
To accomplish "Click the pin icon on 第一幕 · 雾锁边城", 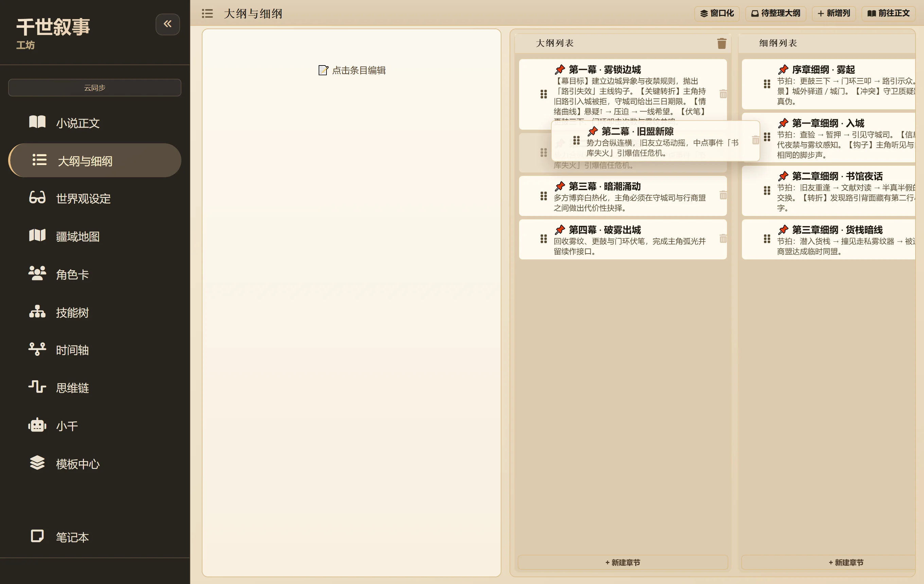I will click(560, 69).
